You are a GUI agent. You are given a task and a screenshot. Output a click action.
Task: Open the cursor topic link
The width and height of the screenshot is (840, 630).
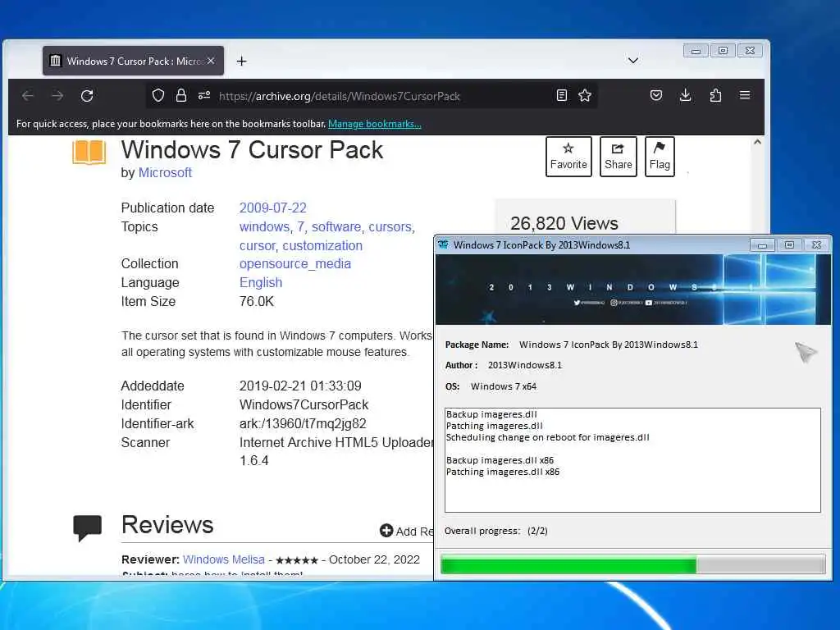pos(257,246)
